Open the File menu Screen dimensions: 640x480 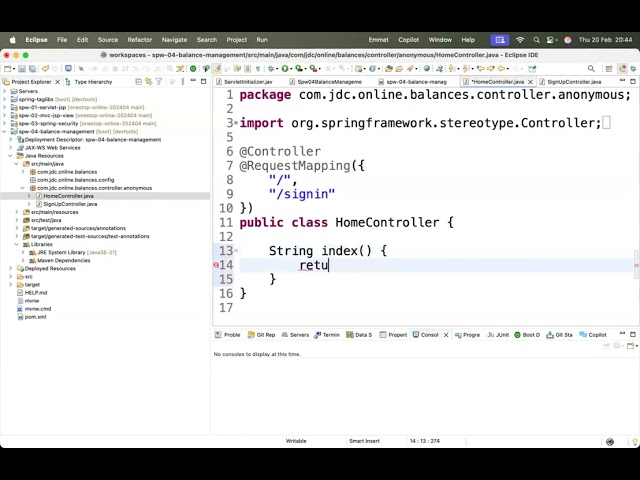pyautogui.click(x=62, y=40)
